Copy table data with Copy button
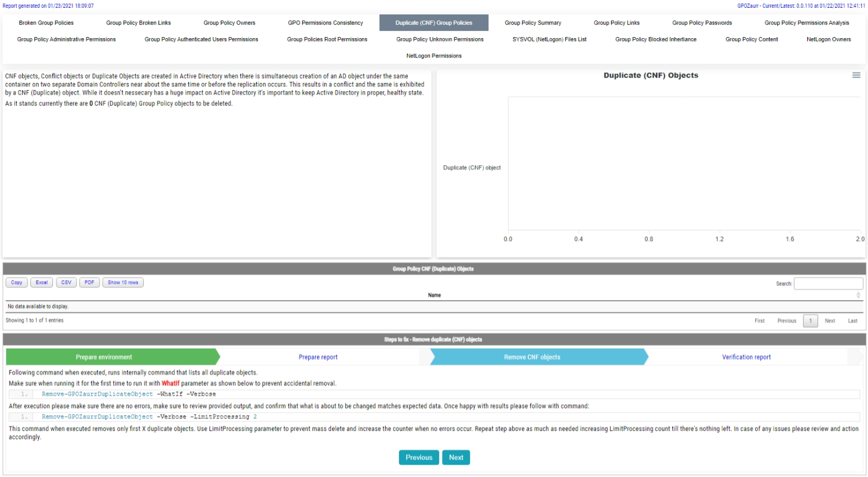868x477 pixels. (x=17, y=282)
